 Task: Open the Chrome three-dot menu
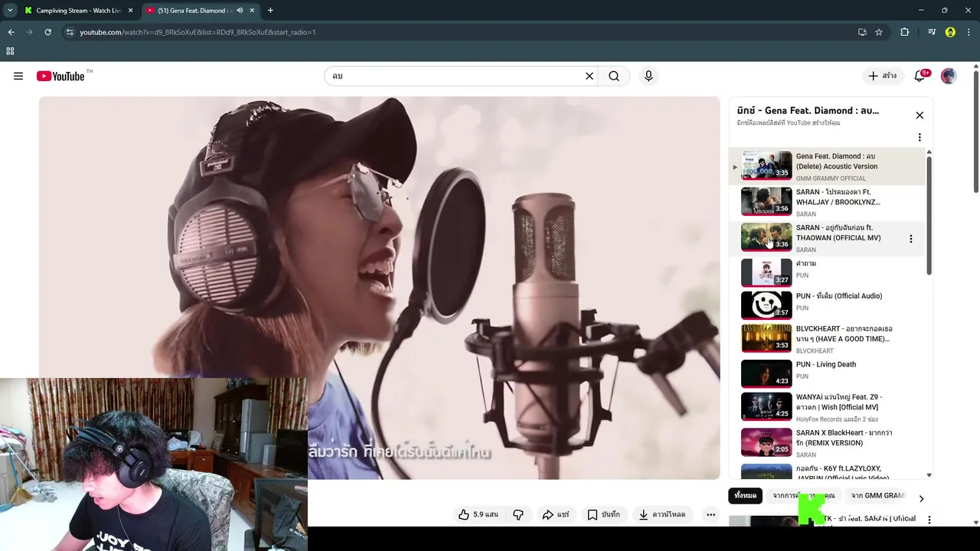(969, 32)
